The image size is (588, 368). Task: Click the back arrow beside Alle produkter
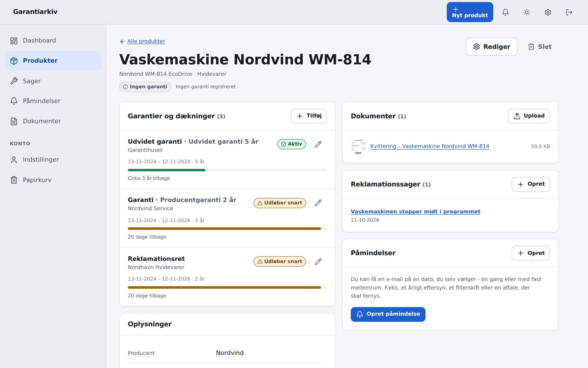tap(122, 41)
